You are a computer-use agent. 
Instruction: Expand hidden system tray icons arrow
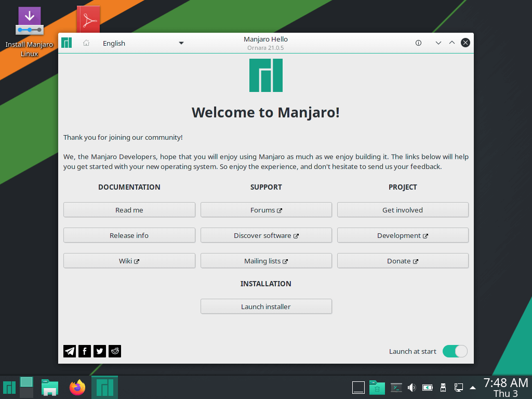click(472, 388)
